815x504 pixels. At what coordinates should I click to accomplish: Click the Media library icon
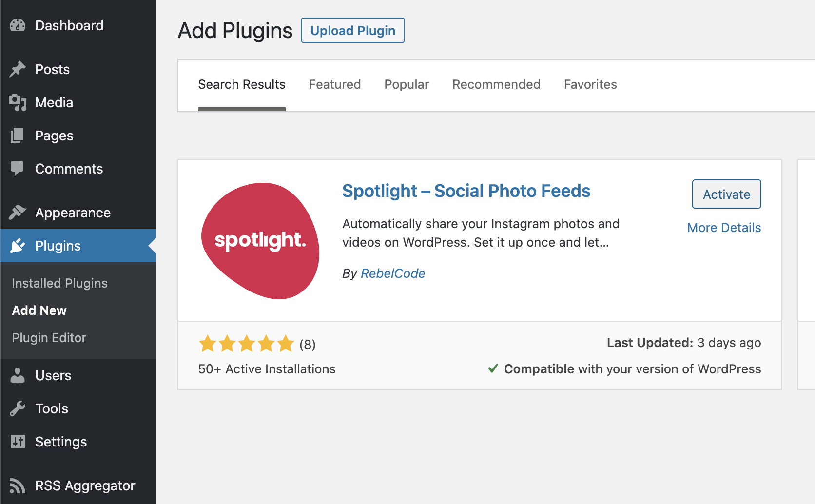(x=18, y=102)
